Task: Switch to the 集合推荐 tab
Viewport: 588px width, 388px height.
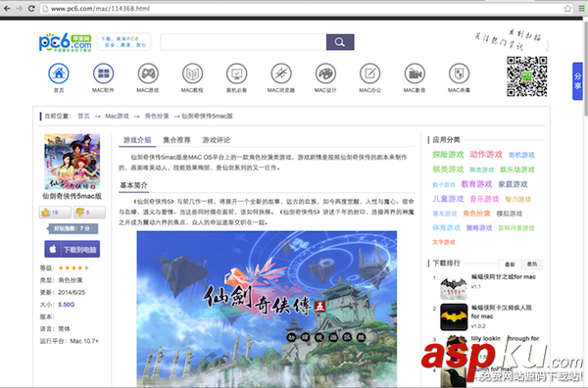Action: (x=176, y=140)
